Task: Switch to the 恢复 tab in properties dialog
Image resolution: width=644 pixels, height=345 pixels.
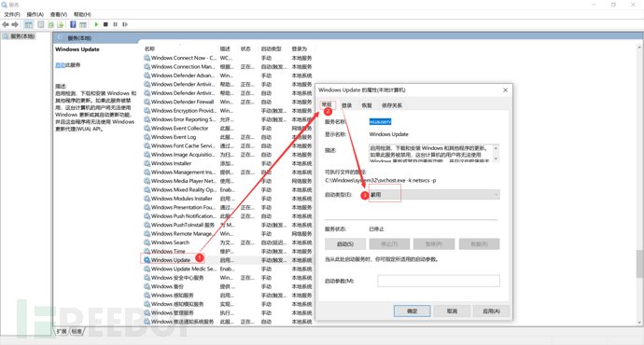Action: tap(367, 105)
